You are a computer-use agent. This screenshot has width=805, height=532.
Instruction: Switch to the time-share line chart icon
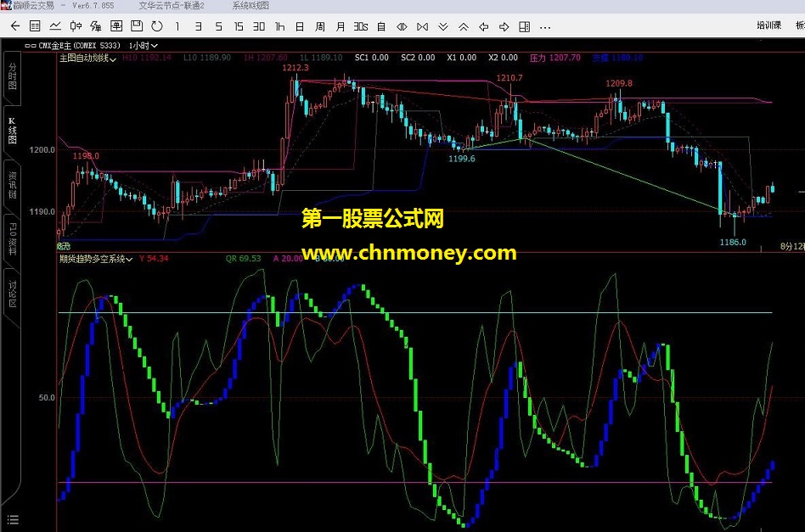(x=55, y=26)
